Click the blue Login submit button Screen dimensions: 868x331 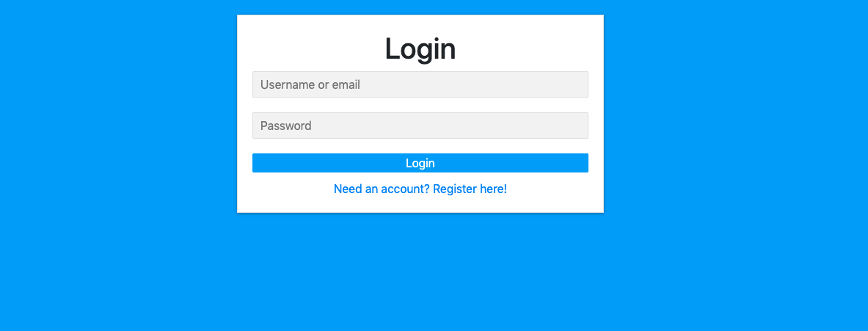coord(420,163)
